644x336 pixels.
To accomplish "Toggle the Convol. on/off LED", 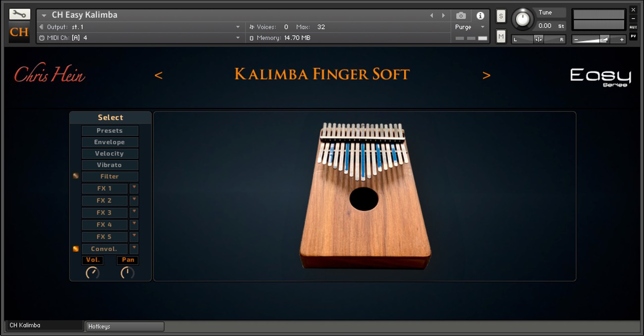I will tap(76, 249).
